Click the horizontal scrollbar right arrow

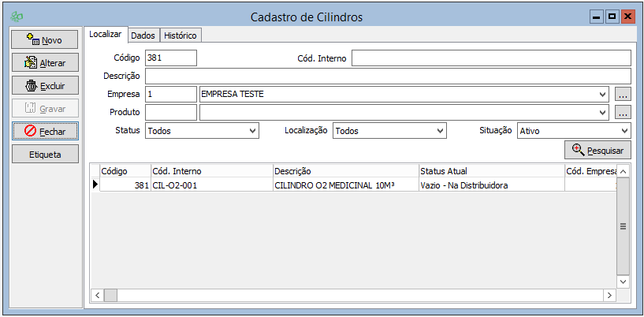[x=609, y=295]
